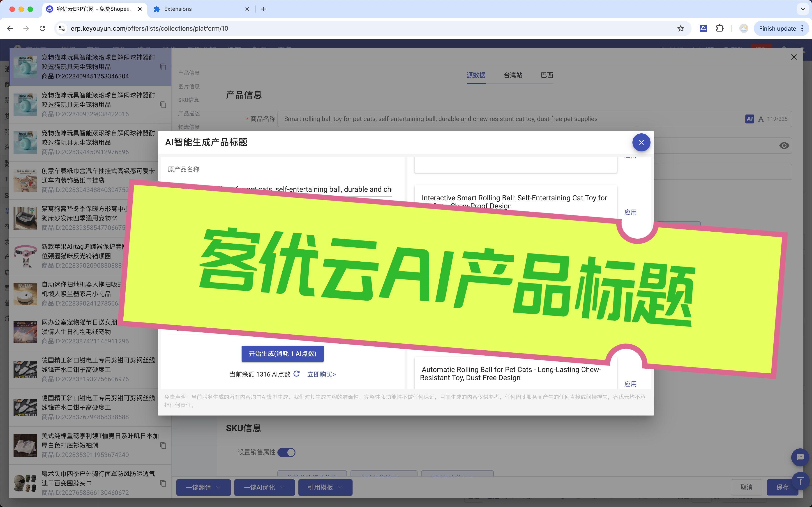Click the AI title generator icon in product name field
The image size is (812, 507).
coord(750,119)
